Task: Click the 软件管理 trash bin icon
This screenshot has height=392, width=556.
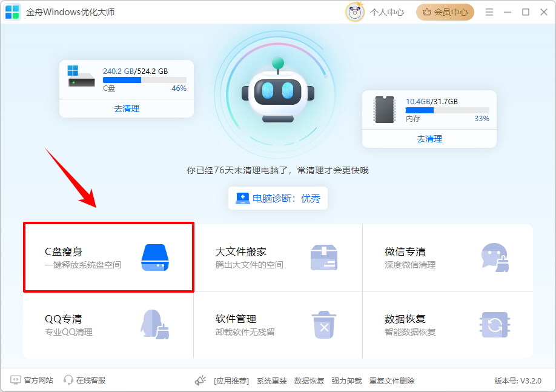Action: click(324, 325)
